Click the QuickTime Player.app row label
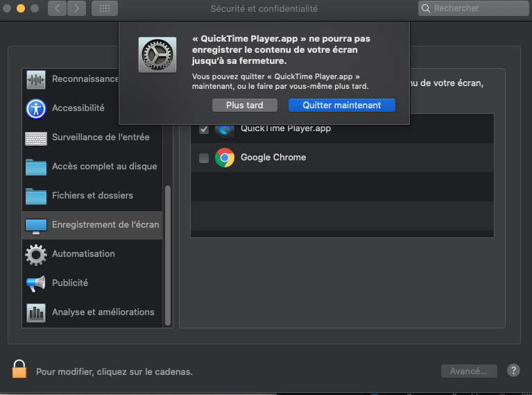Viewport: 532px width, 395px height. [x=286, y=128]
